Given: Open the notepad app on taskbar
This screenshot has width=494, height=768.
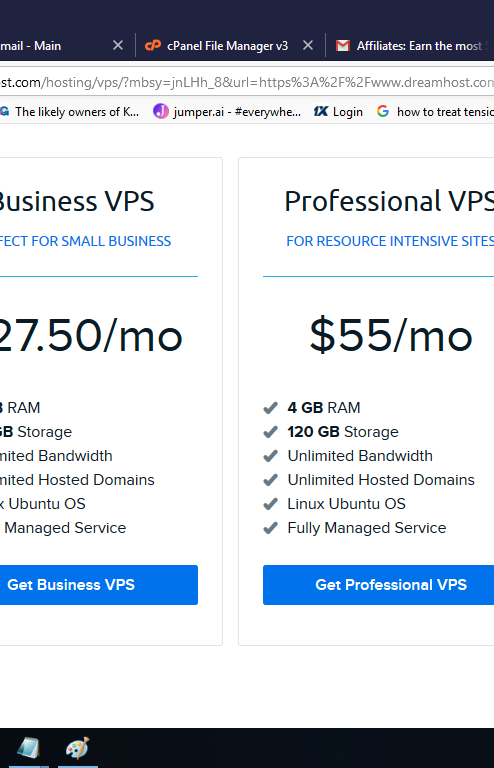Looking at the screenshot, I should click(28, 748).
